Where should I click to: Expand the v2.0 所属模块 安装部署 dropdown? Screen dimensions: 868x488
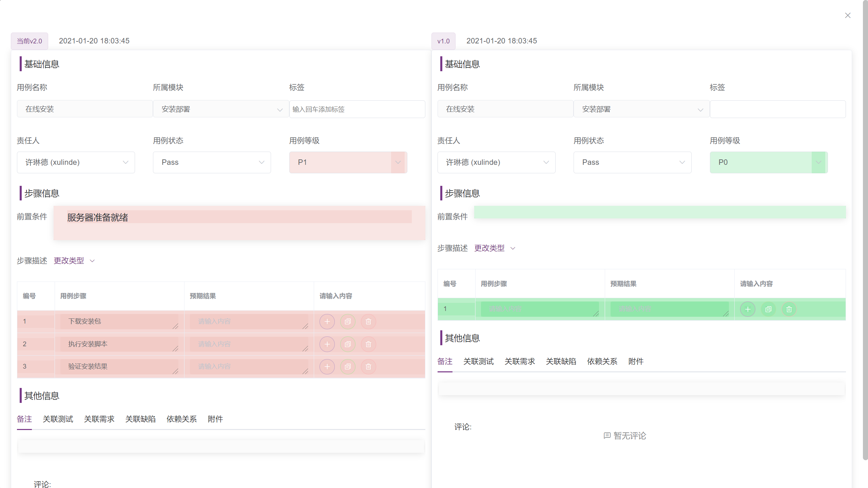(220, 109)
